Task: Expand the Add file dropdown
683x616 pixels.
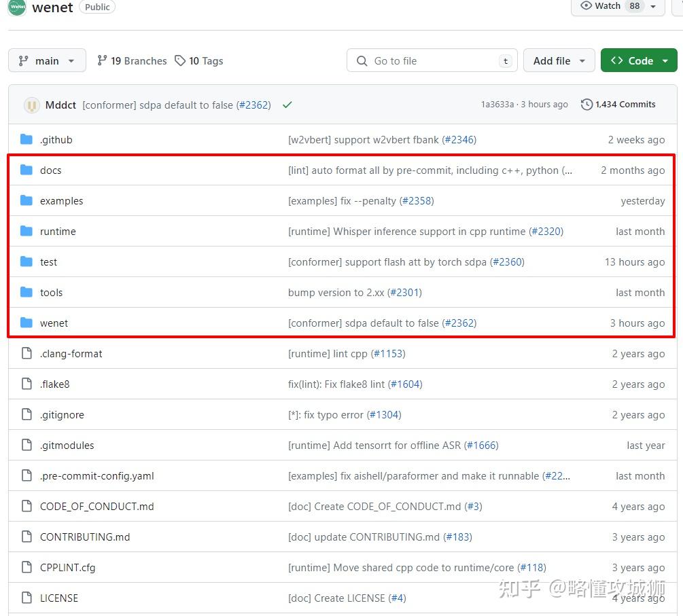Action: click(559, 60)
